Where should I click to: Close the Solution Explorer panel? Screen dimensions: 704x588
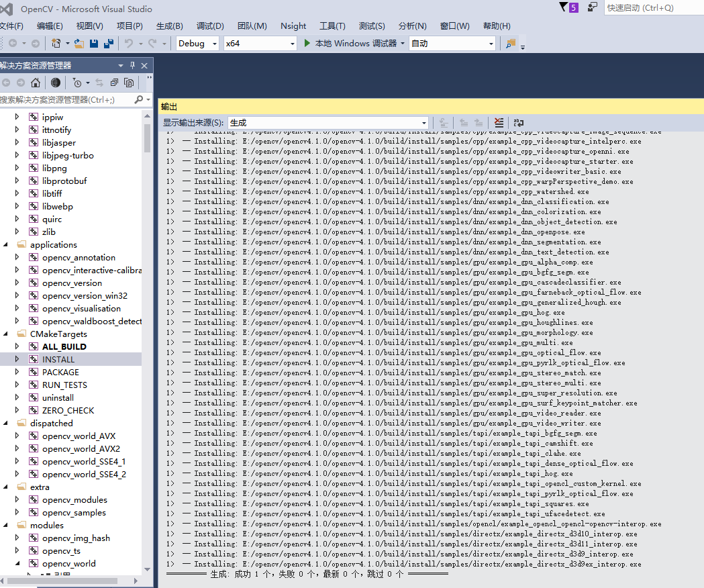coord(144,66)
